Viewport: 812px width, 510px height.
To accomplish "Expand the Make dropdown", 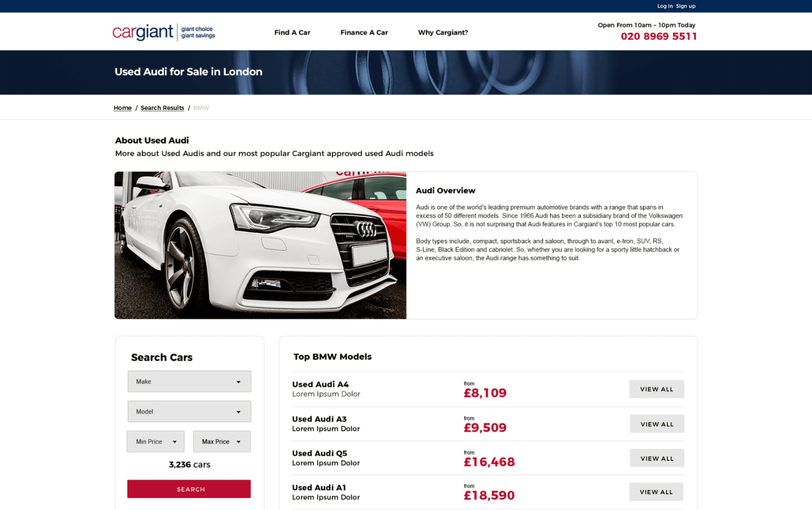I will [189, 381].
